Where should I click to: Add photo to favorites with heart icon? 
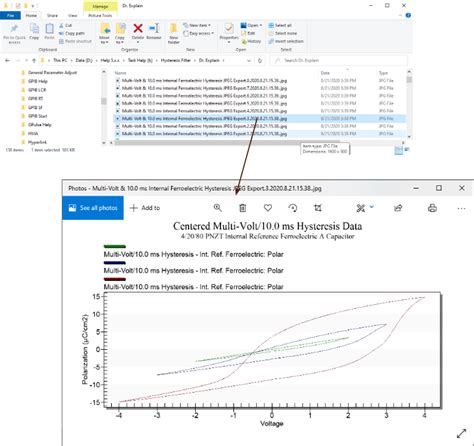pos(268,208)
